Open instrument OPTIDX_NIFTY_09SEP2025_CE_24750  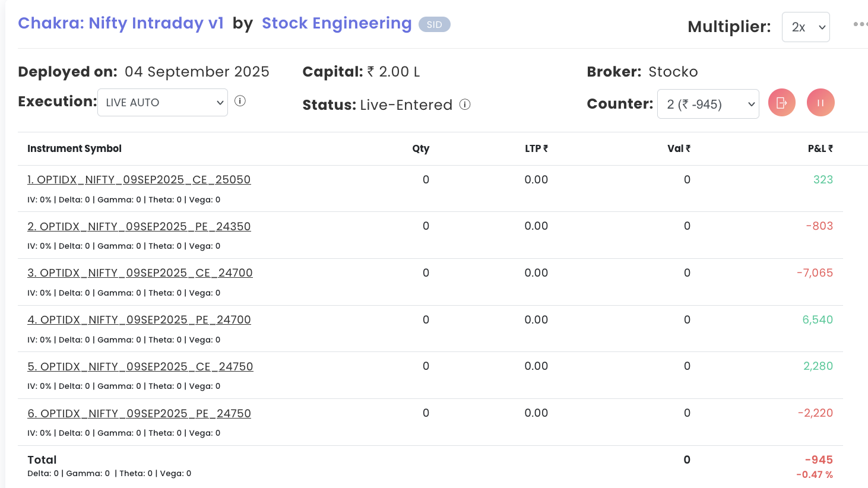point(140,367)
